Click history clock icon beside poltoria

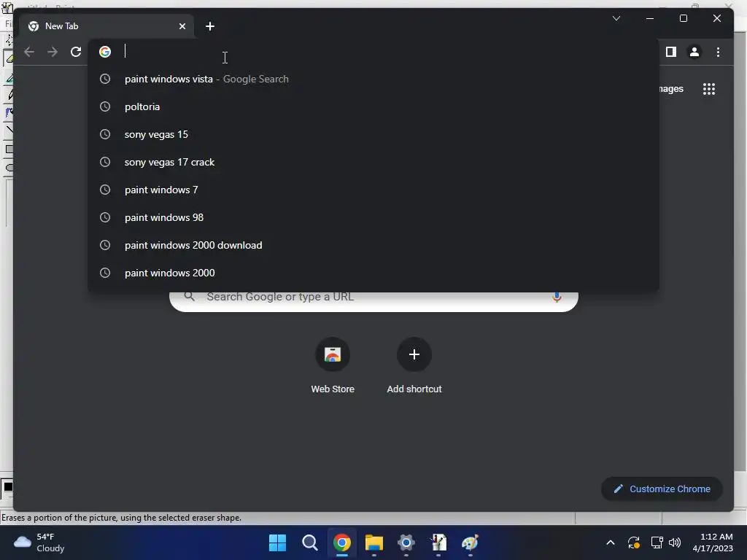105,106
